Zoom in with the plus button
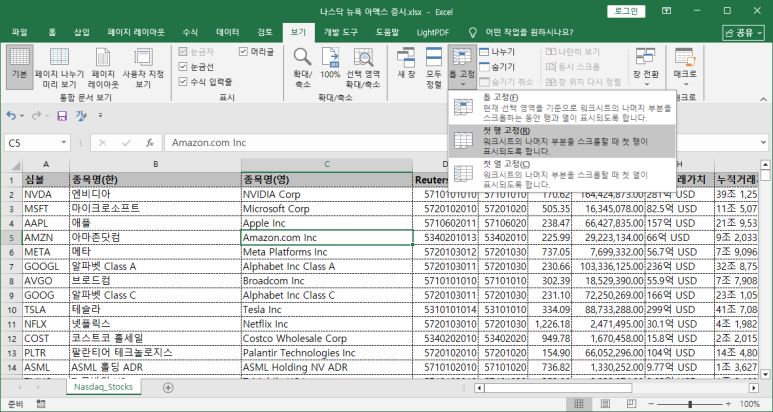Viewport: 773px width, 412px height. (729, 404)
